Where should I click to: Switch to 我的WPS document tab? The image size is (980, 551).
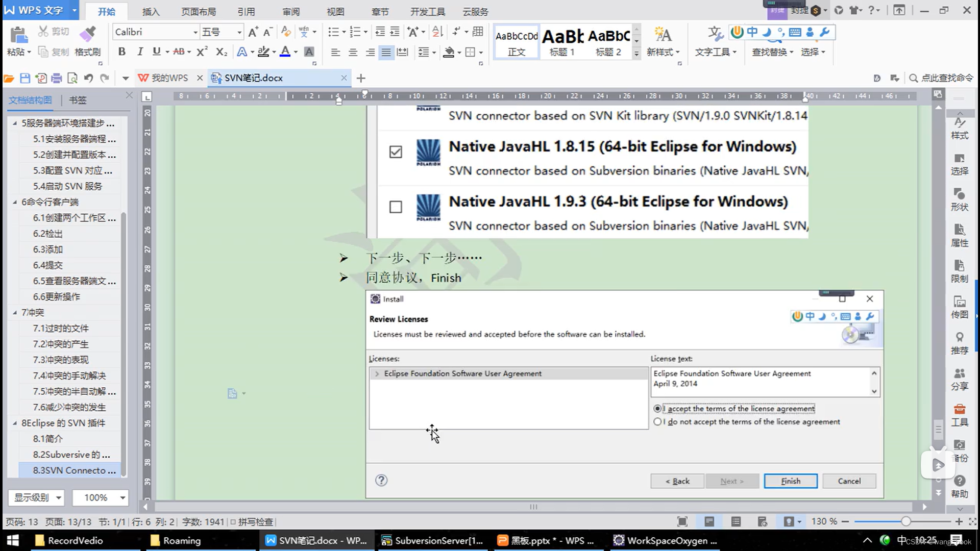pos(170,78)
